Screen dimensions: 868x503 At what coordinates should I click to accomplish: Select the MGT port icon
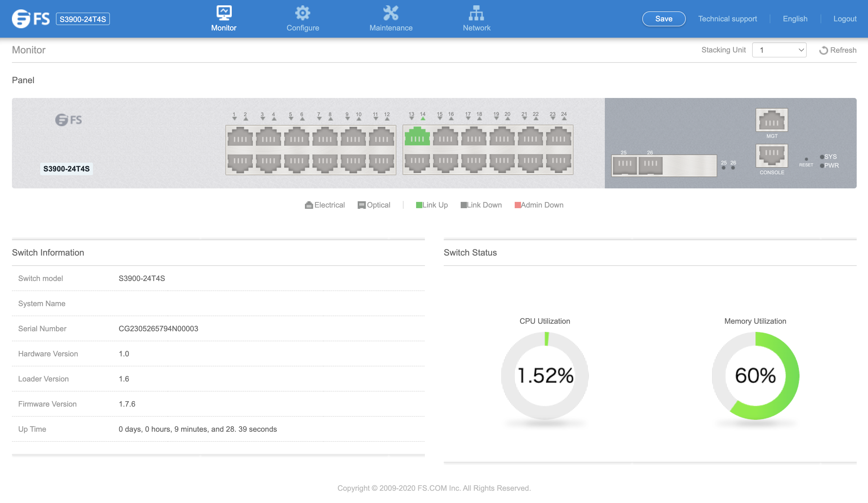[772, 120]
